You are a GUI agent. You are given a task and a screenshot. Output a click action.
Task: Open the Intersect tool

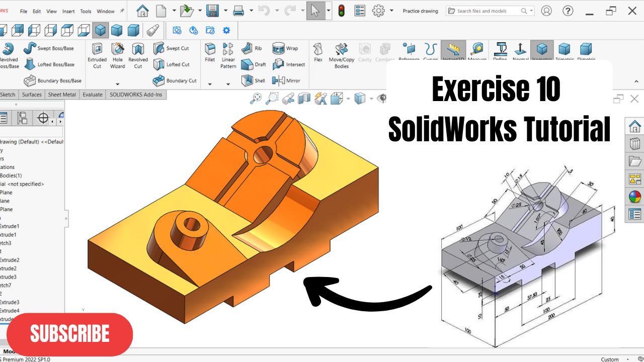[289, 64]
